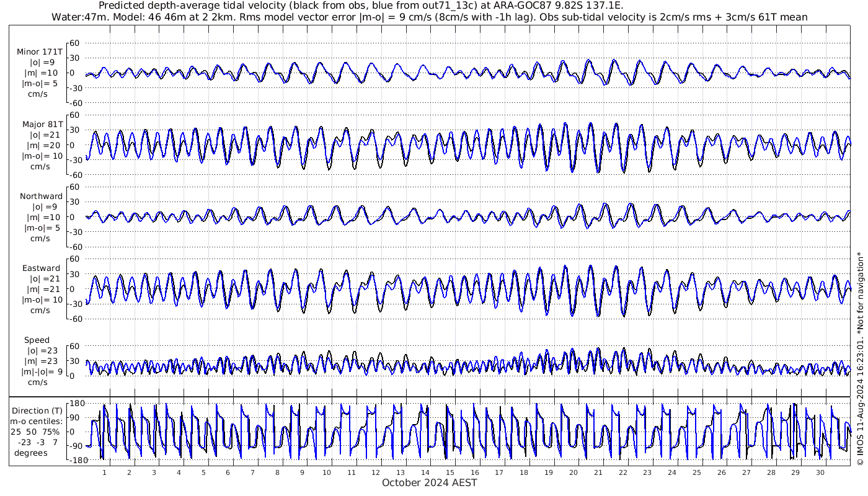Click '|m-o|= 10' under Major 81T
868x496 pixels.
[42, 156]
